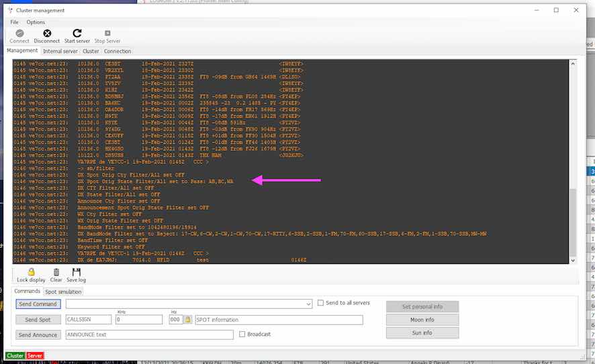
Task: Click 'Announcement Spot Orig State Filter' log line
Action: 143,208
